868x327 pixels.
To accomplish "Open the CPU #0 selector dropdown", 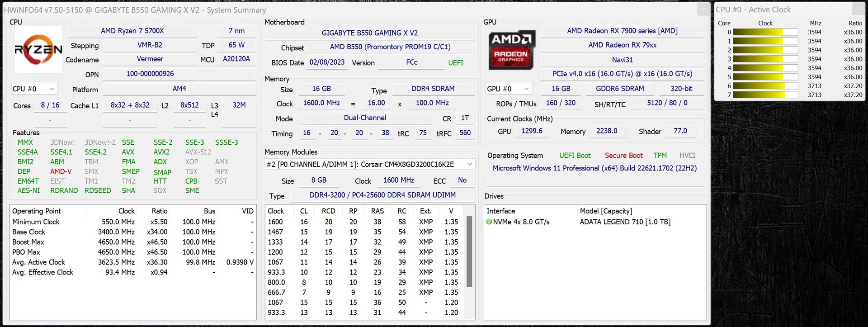I will point(34,89).
